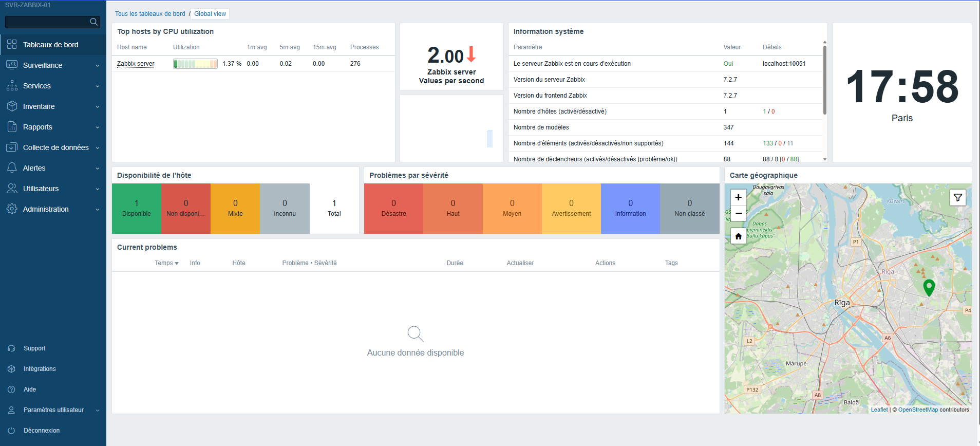Click the Global view breadcrumb link
This screenshot has height=446, width=980.
210,14
